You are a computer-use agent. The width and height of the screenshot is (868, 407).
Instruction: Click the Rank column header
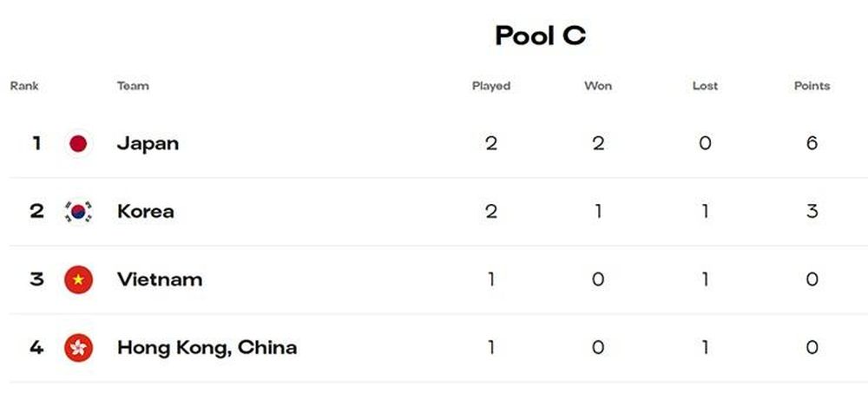(24, 86)
